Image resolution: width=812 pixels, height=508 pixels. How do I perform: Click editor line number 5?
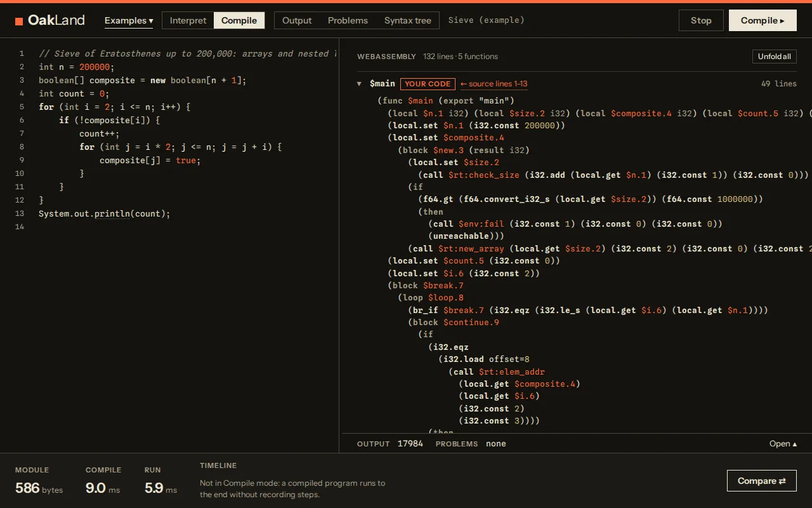[22, 107]
